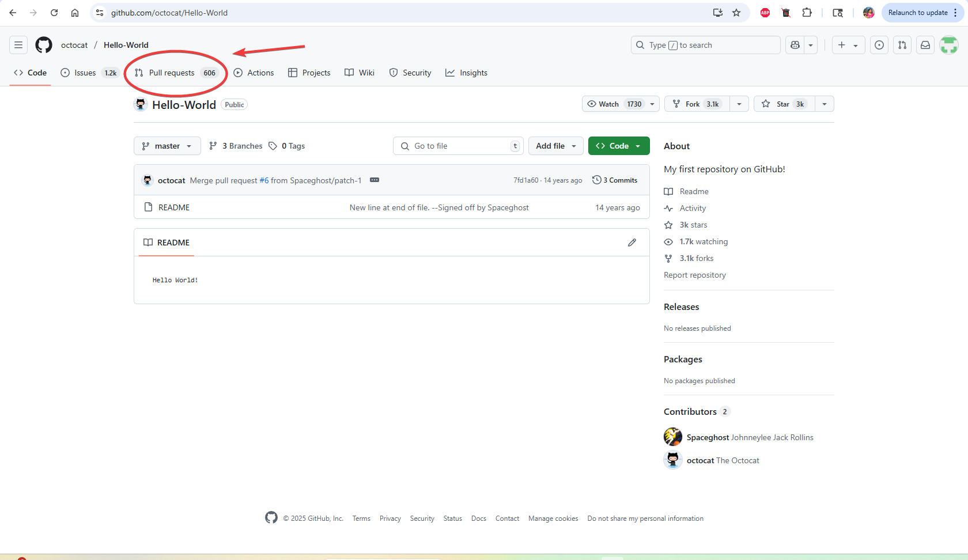The image size is (968, 560).
Task: Open the GitHub hamburger navigation menu
Action: point(18,45)
